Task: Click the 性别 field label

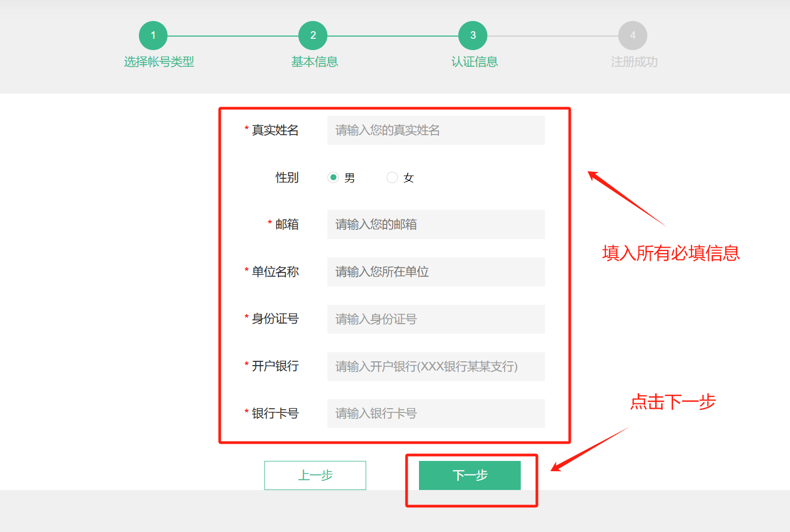Action: point(286,178)
